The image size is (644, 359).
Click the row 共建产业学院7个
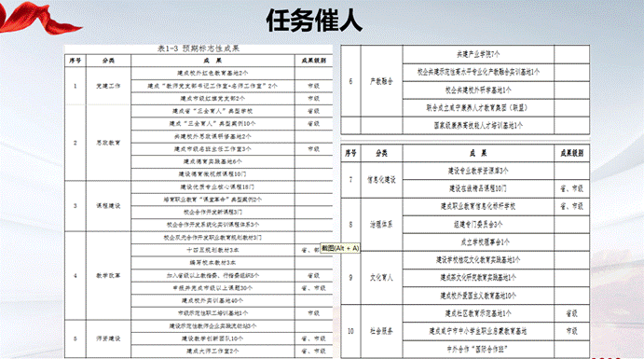pyautogui.click(x=478, y=54)
